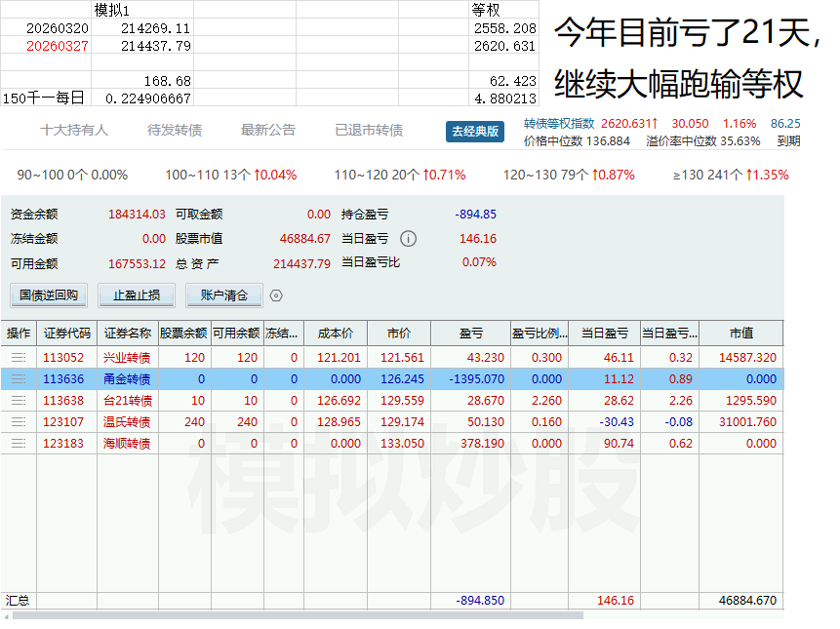Click the 账户清仓 button
This screenshot has width=840, height=629.
tap(223, 295)
